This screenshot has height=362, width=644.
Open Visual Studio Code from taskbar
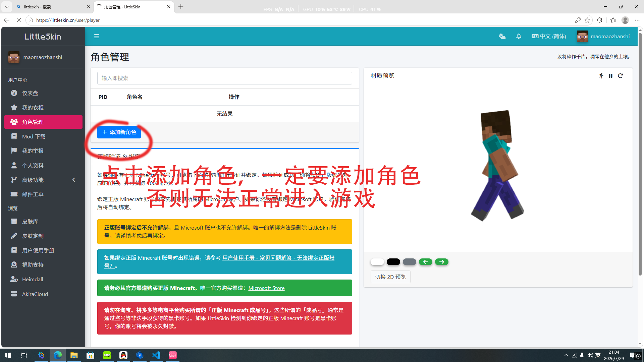(x=156, y=355)
